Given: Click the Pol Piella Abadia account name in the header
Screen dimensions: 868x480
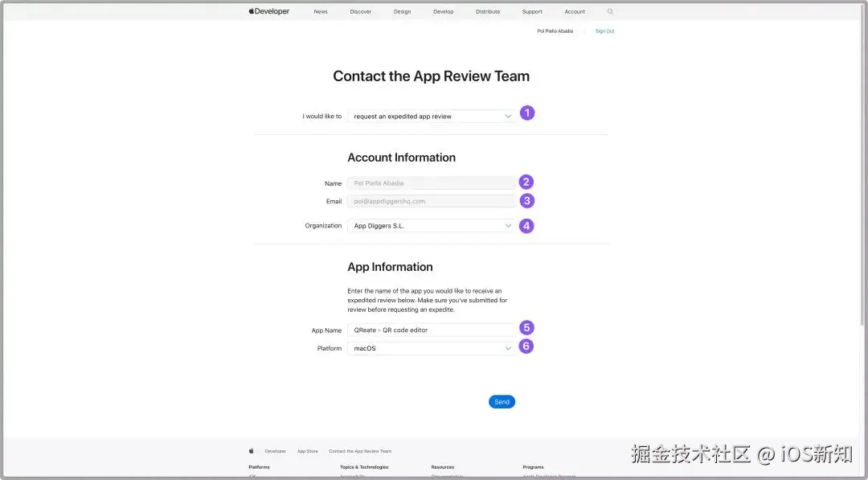Looking at the screenshot, I should tap(555, 31).
